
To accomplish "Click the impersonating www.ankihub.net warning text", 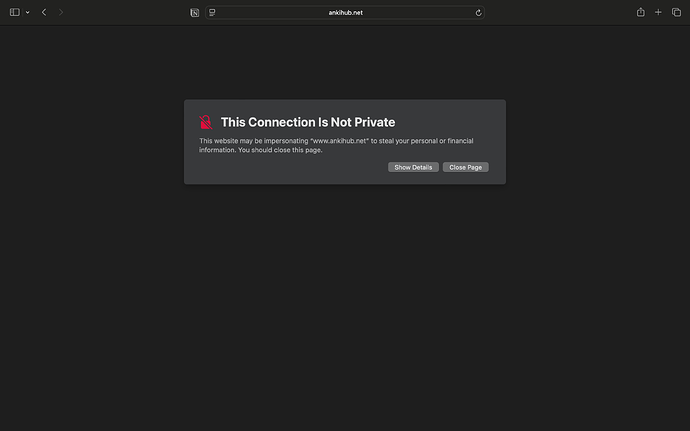I will tap(336, 145).
